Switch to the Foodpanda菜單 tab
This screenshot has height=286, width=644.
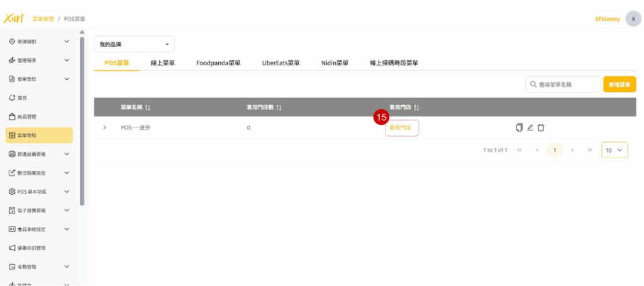(218, 63)
